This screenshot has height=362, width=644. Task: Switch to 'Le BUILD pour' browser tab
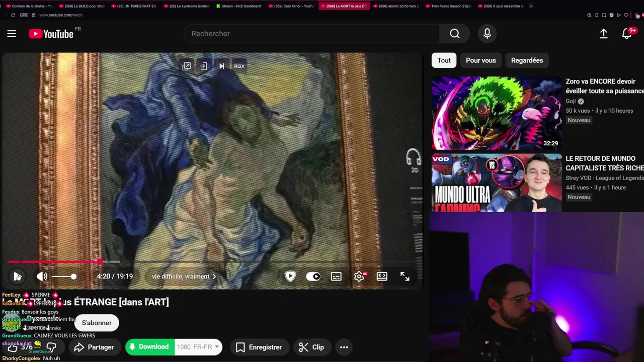tap(82, 6)
